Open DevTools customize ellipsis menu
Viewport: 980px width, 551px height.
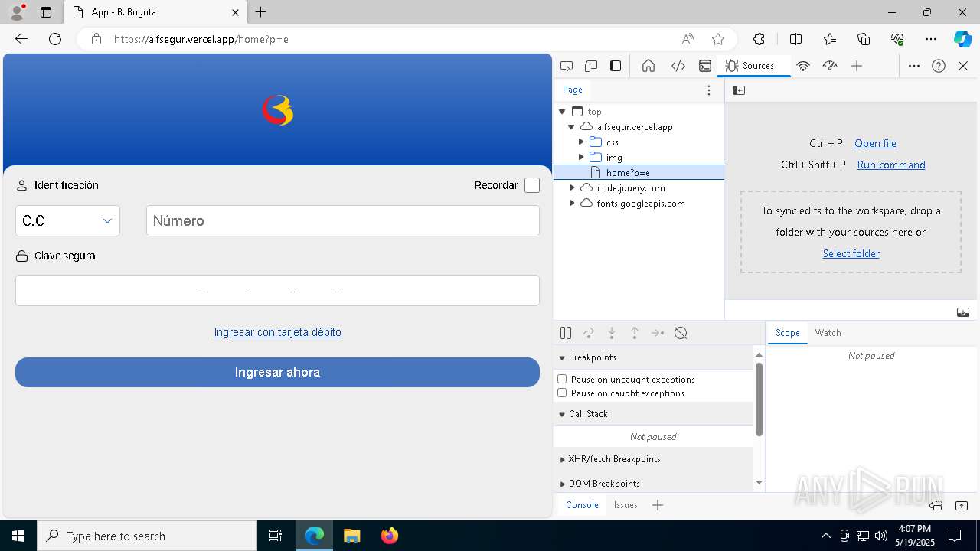click(x=914, y=66)
